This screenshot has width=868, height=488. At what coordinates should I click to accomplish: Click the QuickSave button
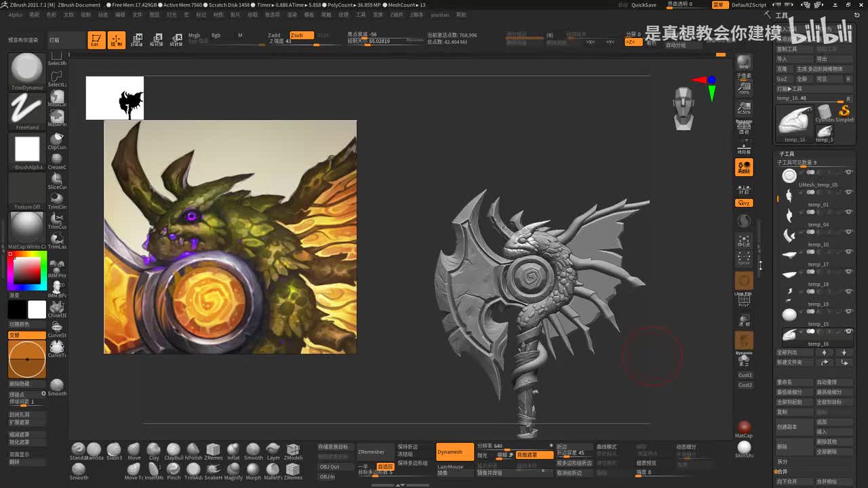[x=644, y=5]
